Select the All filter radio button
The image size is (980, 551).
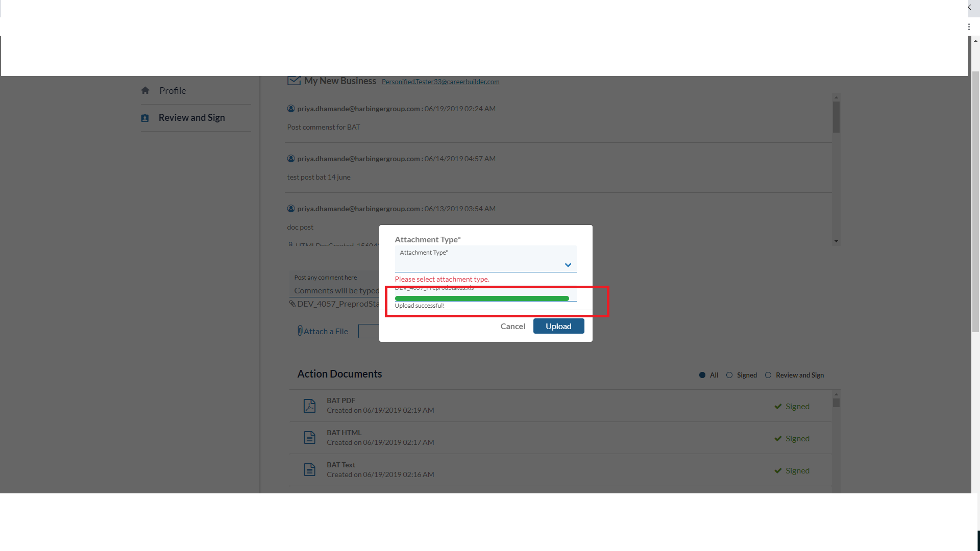click(702, 375)
